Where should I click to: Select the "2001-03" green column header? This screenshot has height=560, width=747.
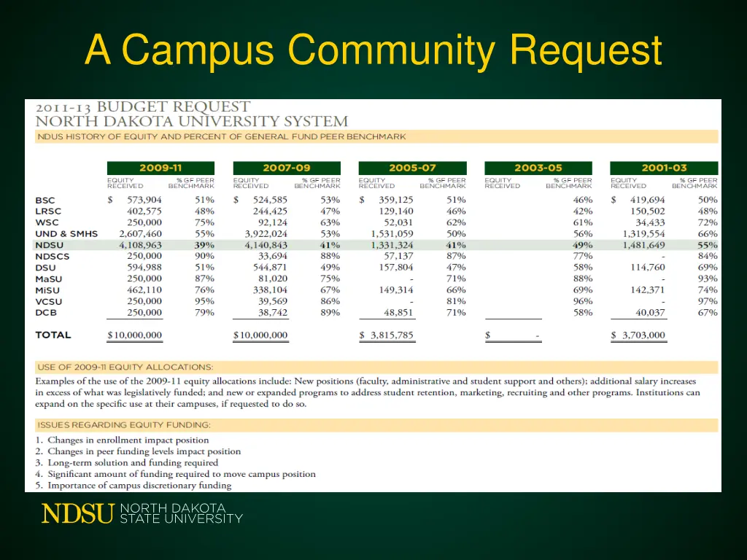(x=664, y=168)
